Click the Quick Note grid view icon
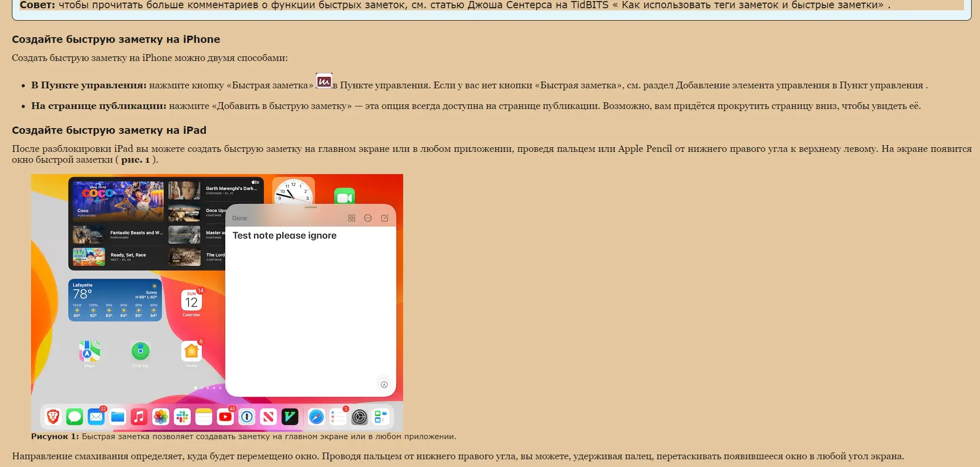980x467 pixels. point(351,218)
